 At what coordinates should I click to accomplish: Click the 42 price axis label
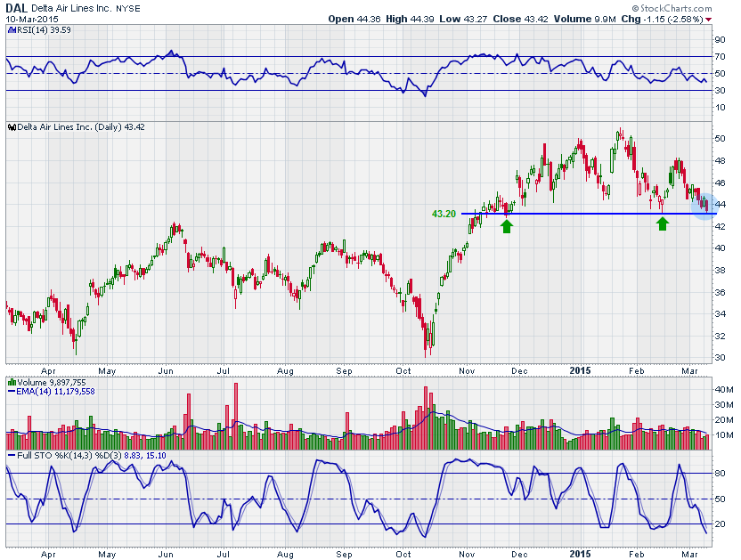pyautogui.click(x=720, y=226)
